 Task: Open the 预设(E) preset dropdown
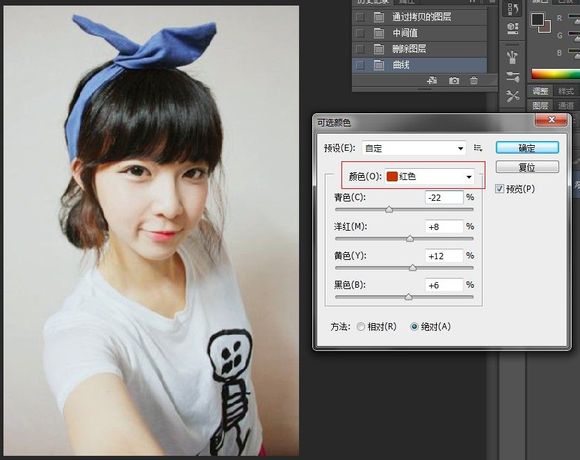[414, 148]
